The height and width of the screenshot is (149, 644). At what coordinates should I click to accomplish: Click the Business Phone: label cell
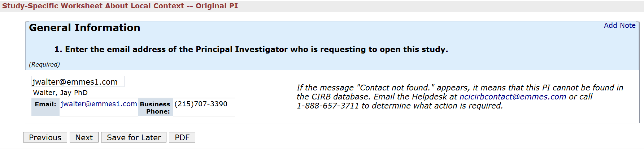(x=155, y=108)
